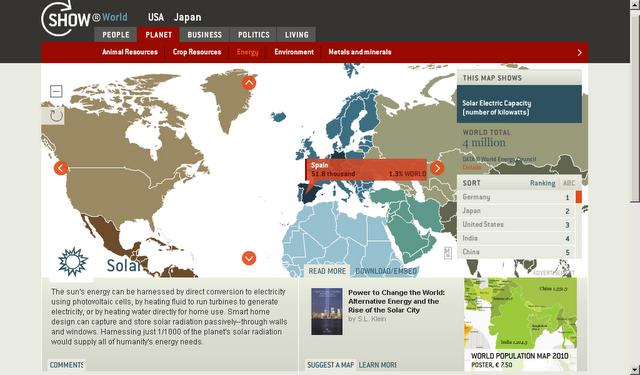This screenshot has height=375, width=640.
Task: Pan map left with orange arrow
Action: [x=61, y=168]
